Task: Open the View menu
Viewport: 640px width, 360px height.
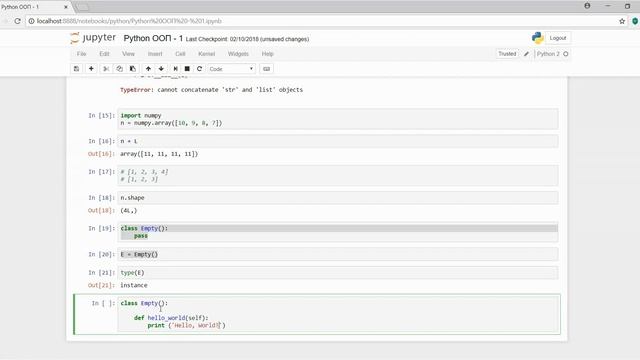Action: click(128, 54)
